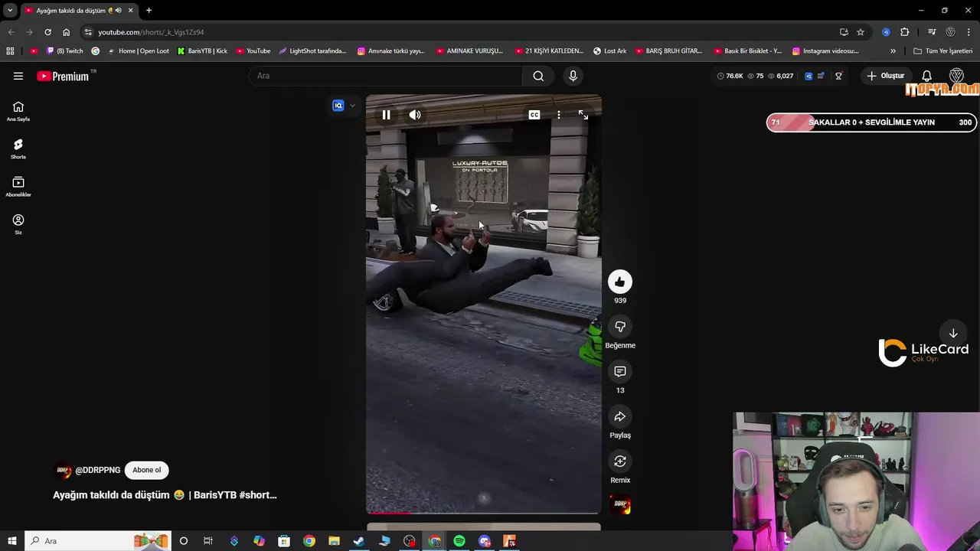The height and width of the screenshot is (551, 980).
Task: Start voice search with the microphone
Action: tap(573, 76)
